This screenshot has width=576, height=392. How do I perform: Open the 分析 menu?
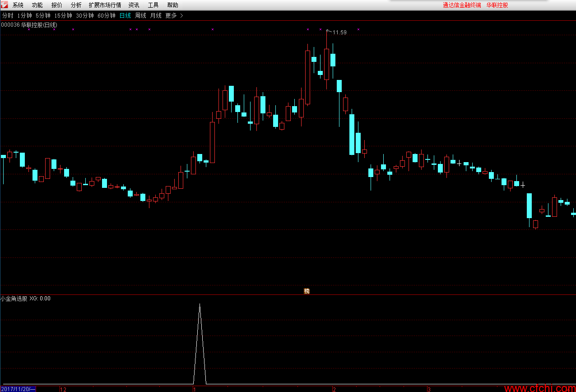point(76,5)
